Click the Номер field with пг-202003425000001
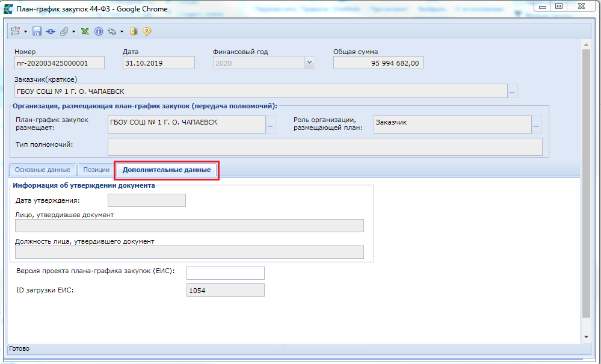Viewport: 601px width, 364px height. 60,63
